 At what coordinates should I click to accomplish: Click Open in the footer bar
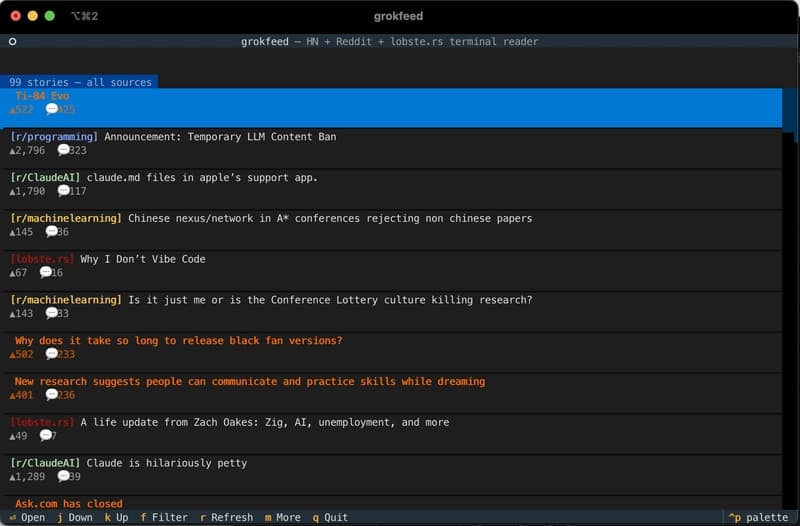[28, 517]
